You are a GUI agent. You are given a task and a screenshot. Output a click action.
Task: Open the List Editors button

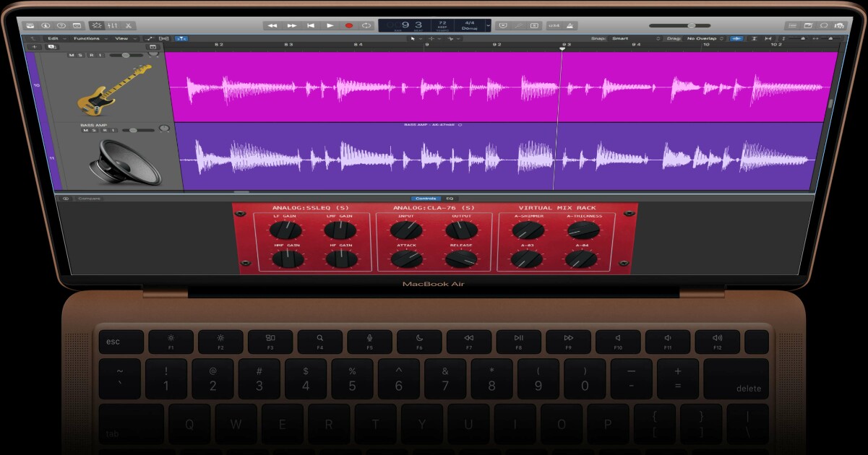793,25
